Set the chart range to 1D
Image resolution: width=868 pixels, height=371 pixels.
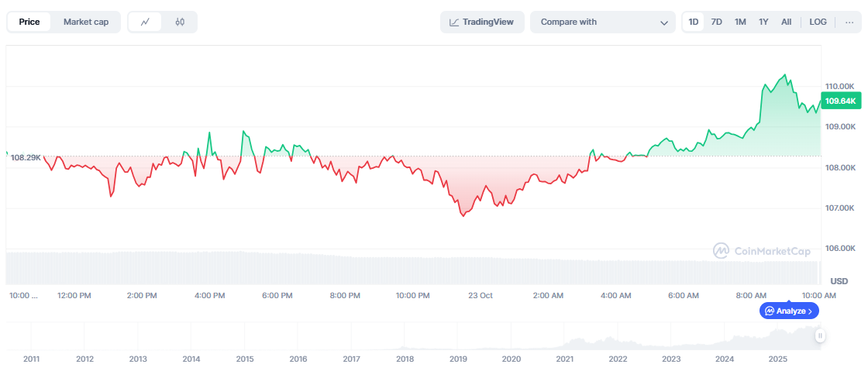(x=693, y=22)
